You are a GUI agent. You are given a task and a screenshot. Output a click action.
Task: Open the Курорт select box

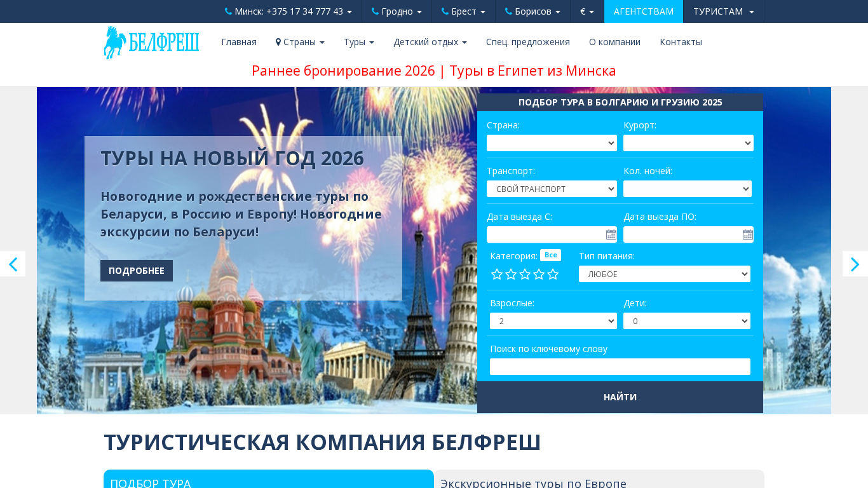pos(688,143)
